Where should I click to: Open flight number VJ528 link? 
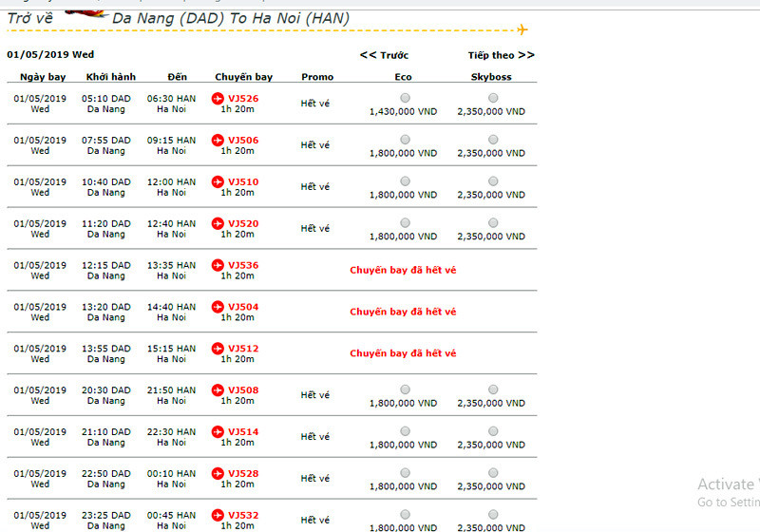[x=243, y=473]
